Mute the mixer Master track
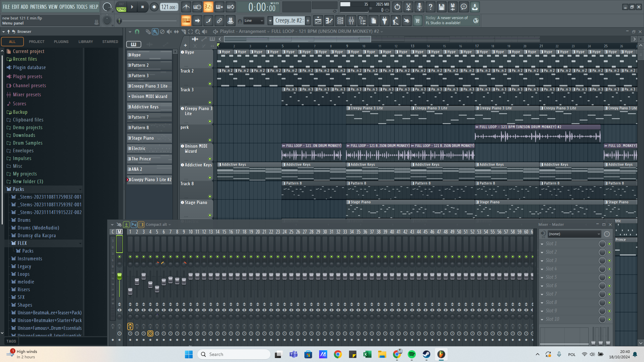Image resolution: width=644 pixels, height=362 pixels. click(x=119, y=257)
